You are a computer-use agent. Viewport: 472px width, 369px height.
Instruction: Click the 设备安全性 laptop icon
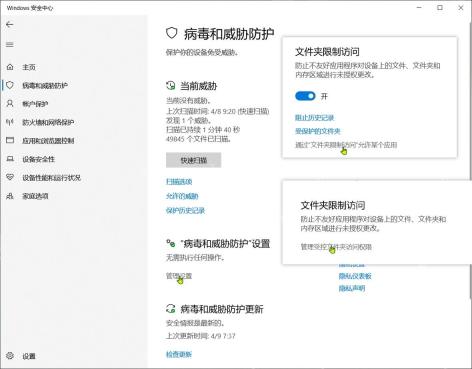(x=10, y=159)
